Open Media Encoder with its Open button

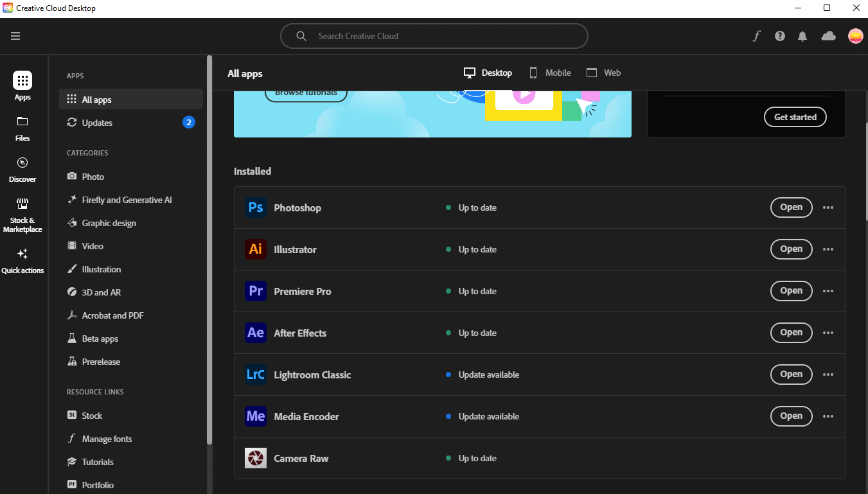[792, 416]
